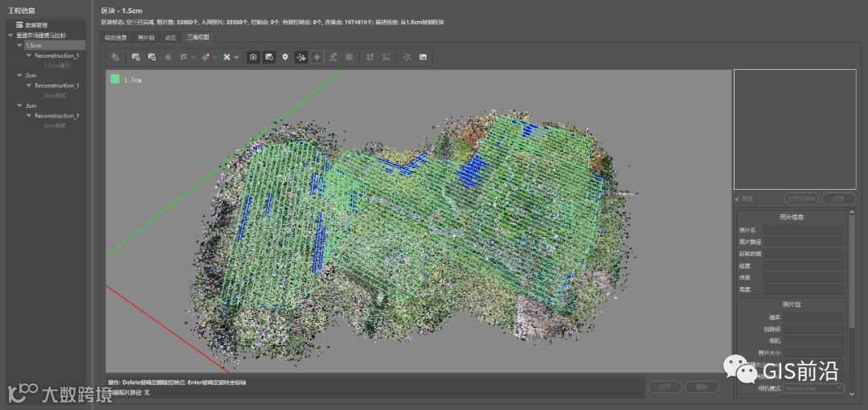Screen dimensions: 868x410
Task: Collapse the 3cm block tree node
Action: (19, 105)
